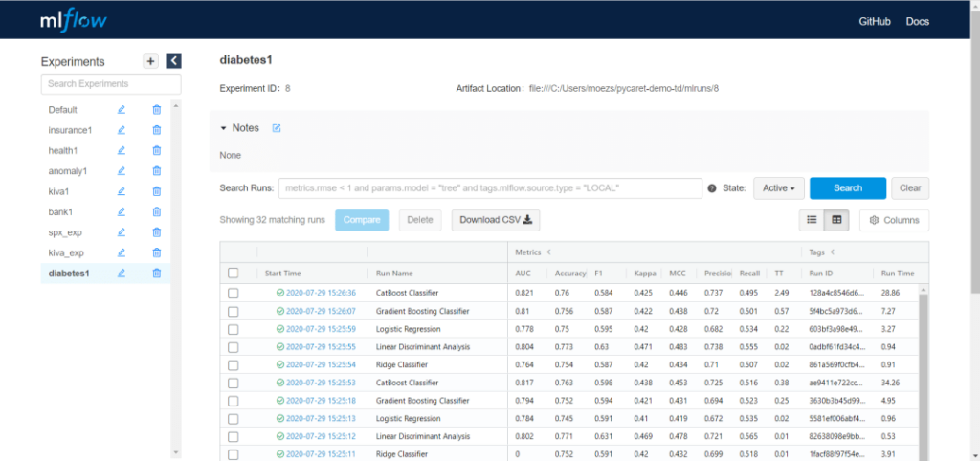Screen dimensions: 980x461
Task: Open the GitHub link in the header
Action: coord(875,21)
